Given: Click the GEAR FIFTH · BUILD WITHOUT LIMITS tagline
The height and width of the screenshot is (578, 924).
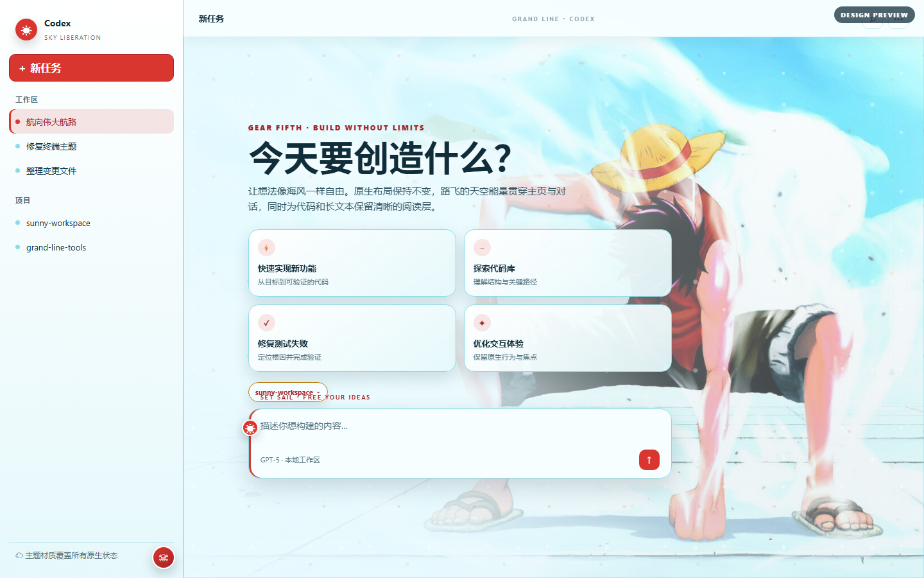Looking at the screenshot, I should pos(336,128).
